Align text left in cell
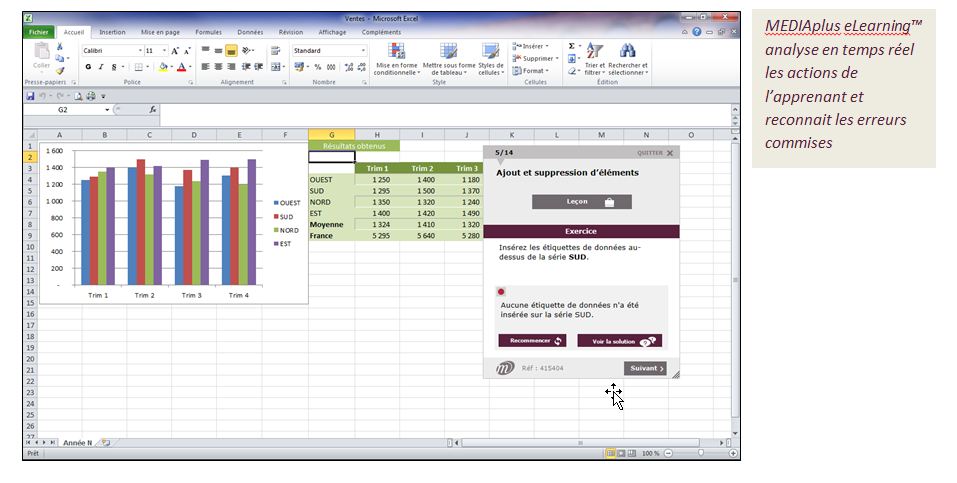957x483 pixels. [x=206, y=67]
